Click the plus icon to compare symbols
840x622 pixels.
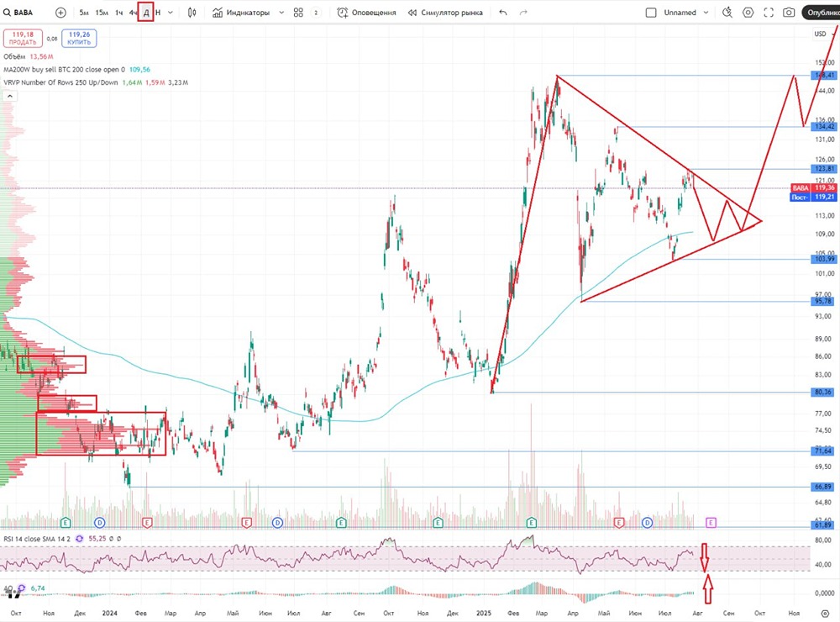tap(60, 13)
